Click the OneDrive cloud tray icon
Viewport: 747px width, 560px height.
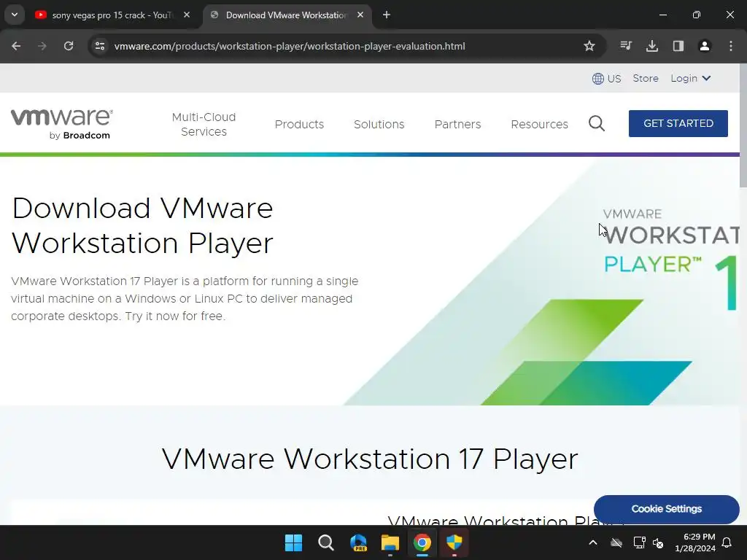[x=616, y=542]
